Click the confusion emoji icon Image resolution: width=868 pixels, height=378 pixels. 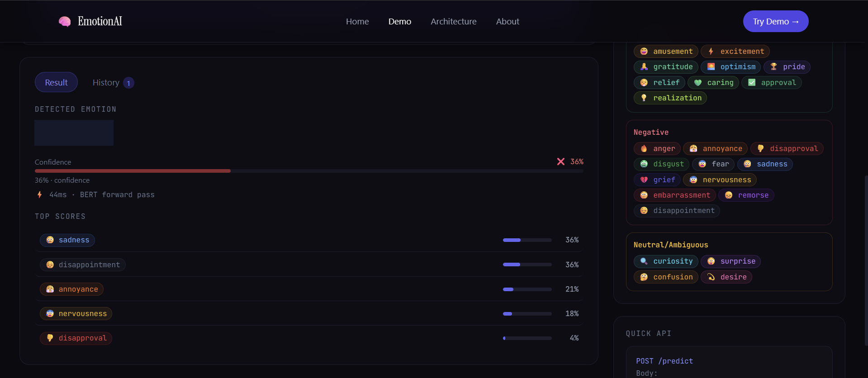(x=644, y=277)
